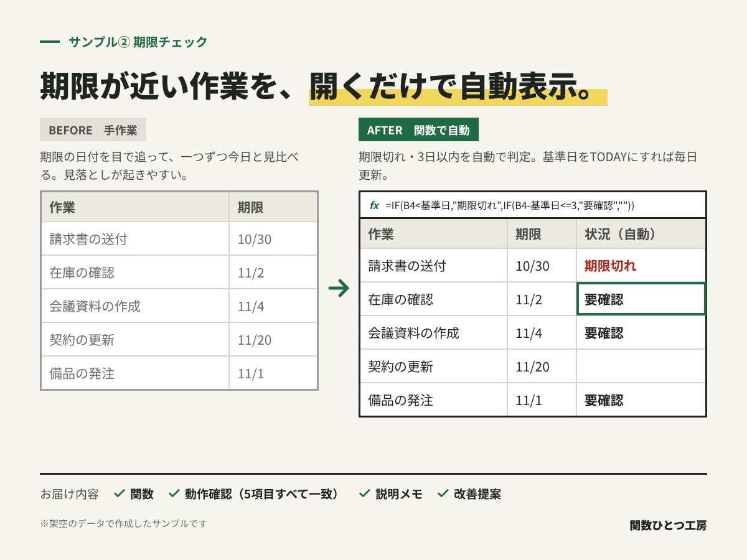Click the 要確認 cell in 会議資料の作成 row
The height and width of the screenshot is (560, 747).
641,333
